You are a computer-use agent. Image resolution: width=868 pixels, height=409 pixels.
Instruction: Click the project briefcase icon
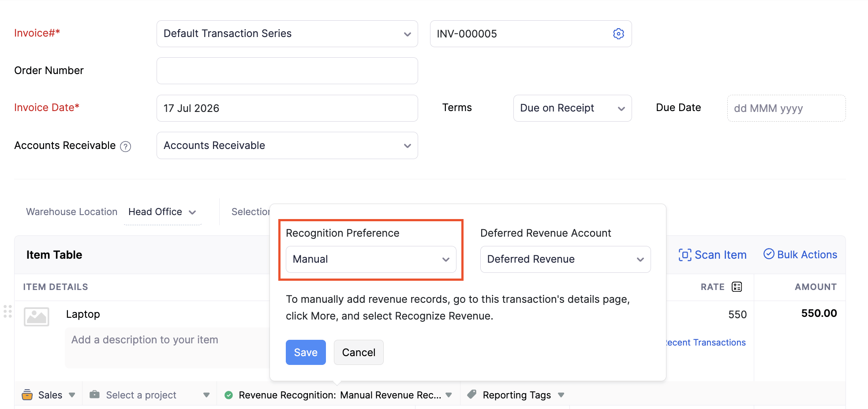pos(94,394)
